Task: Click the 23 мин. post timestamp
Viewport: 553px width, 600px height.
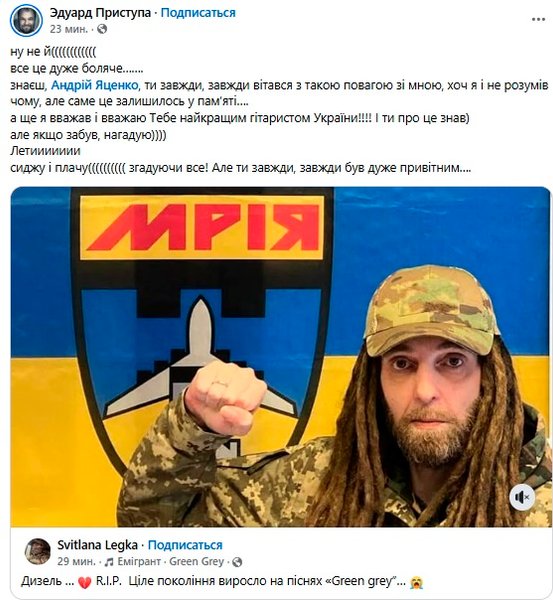Action: click(69, 29)
